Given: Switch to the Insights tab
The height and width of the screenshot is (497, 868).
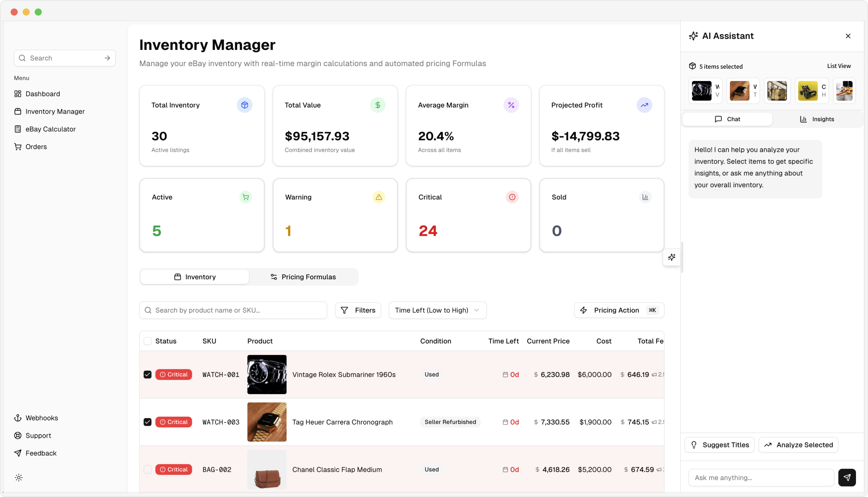Looking at the screenshot, I should pyautogui.click(x=817, y=119).
